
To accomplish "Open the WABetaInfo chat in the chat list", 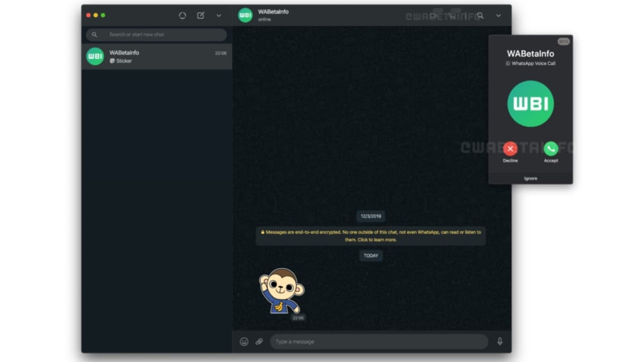I will tap(157, 56).
